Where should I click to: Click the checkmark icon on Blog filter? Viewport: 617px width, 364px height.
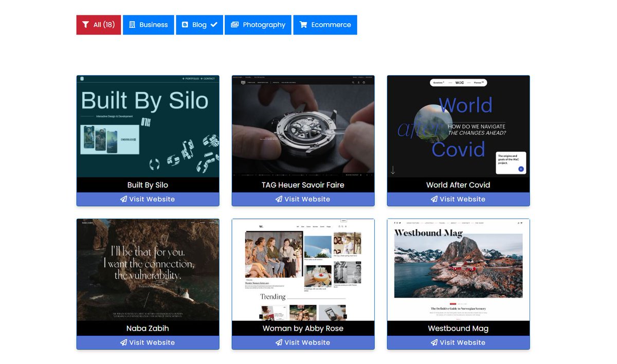pyautogui.click(x=214, y=24)
